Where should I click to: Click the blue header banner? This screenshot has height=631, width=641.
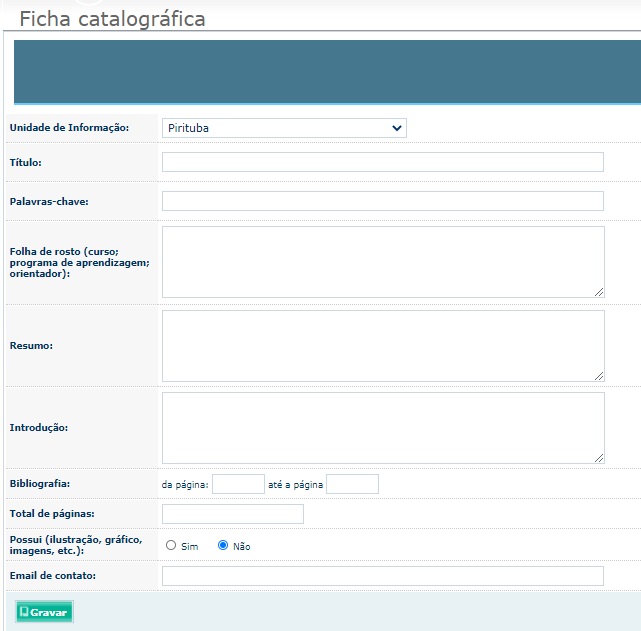coord(327,72)
